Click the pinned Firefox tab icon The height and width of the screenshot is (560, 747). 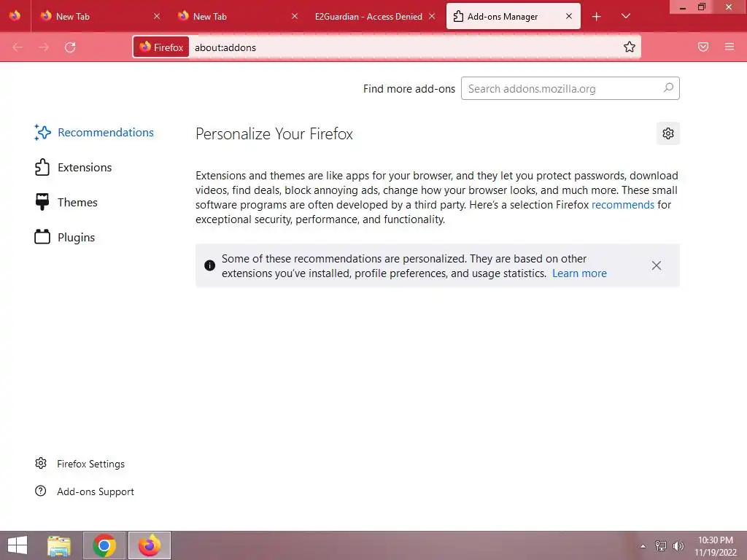[x=15, y=16]
